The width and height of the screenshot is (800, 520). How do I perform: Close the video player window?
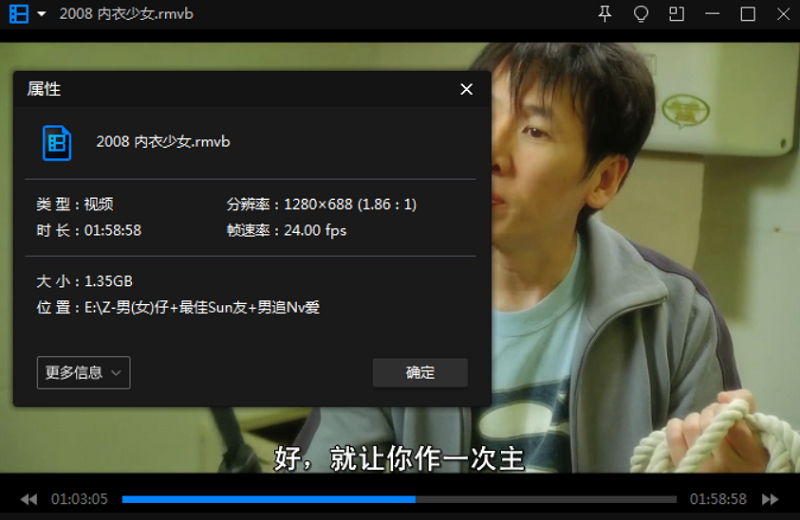(x=782, y=14)
